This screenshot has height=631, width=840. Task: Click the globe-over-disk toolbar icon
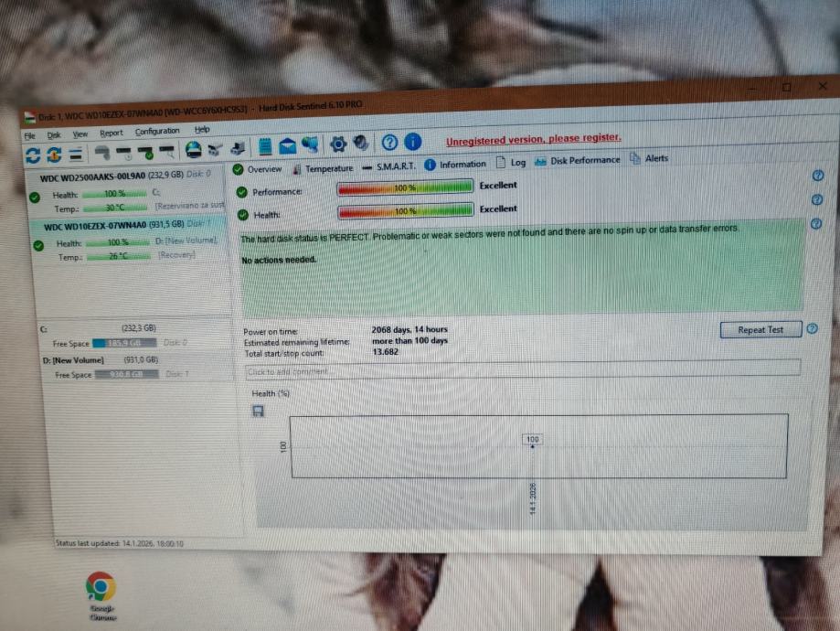(x=194, y=150)
